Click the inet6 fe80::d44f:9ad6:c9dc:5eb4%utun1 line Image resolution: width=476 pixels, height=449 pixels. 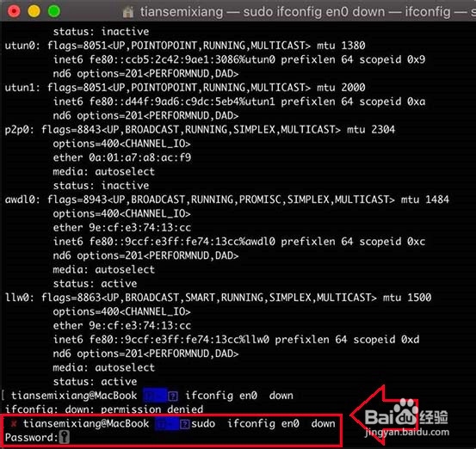point(239,101)
